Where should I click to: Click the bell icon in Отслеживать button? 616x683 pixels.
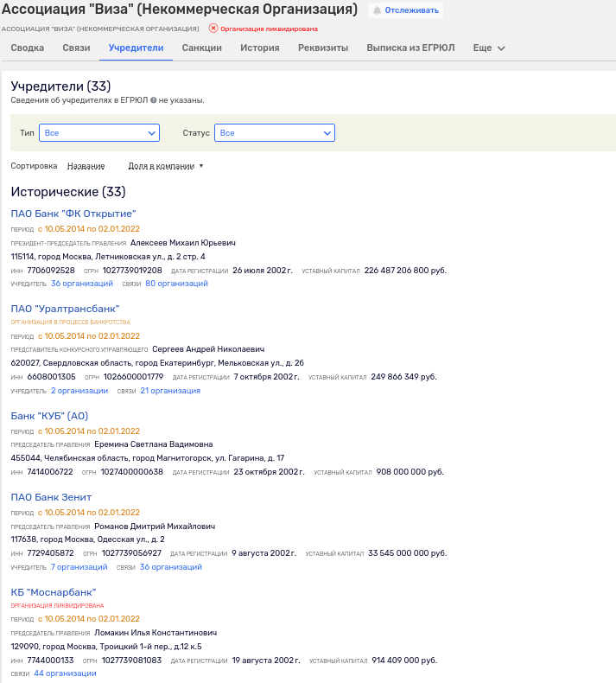point(378,10)
